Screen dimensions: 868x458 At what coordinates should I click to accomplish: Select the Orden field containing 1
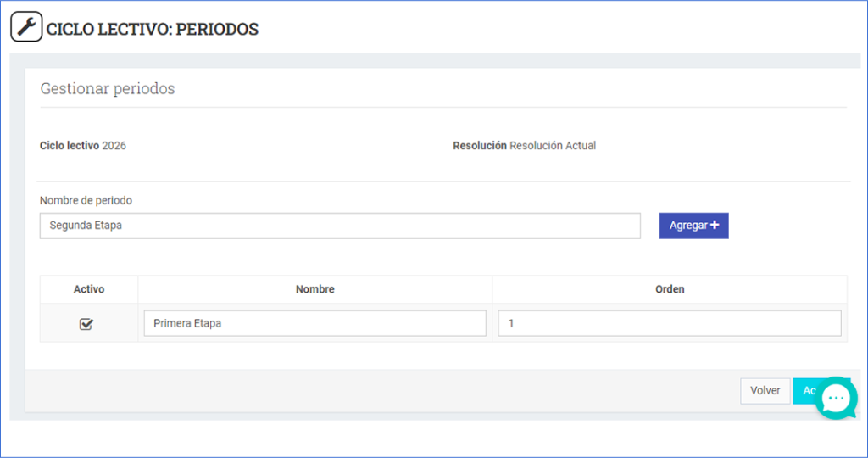pos(669,323)
